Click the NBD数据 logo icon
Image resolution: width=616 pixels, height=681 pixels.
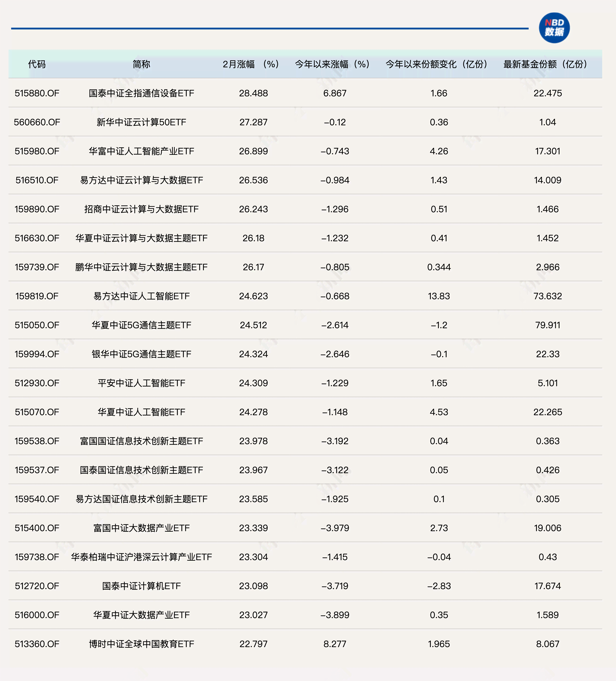(x=554, y=28)
